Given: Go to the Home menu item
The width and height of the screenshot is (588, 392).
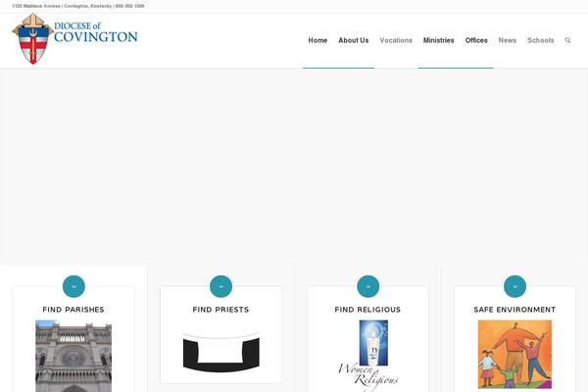Looking at the screenshot, I should pos(318,40).
